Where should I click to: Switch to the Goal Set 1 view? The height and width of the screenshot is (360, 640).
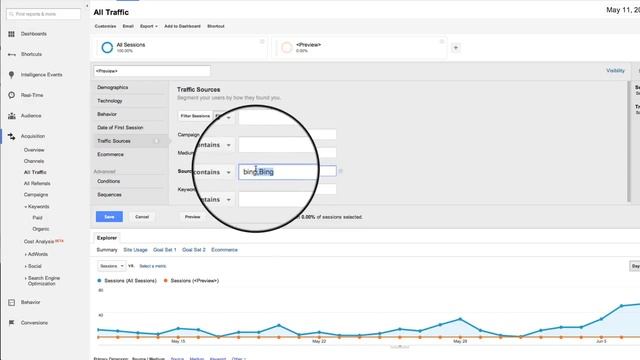[x=165, y=250]
